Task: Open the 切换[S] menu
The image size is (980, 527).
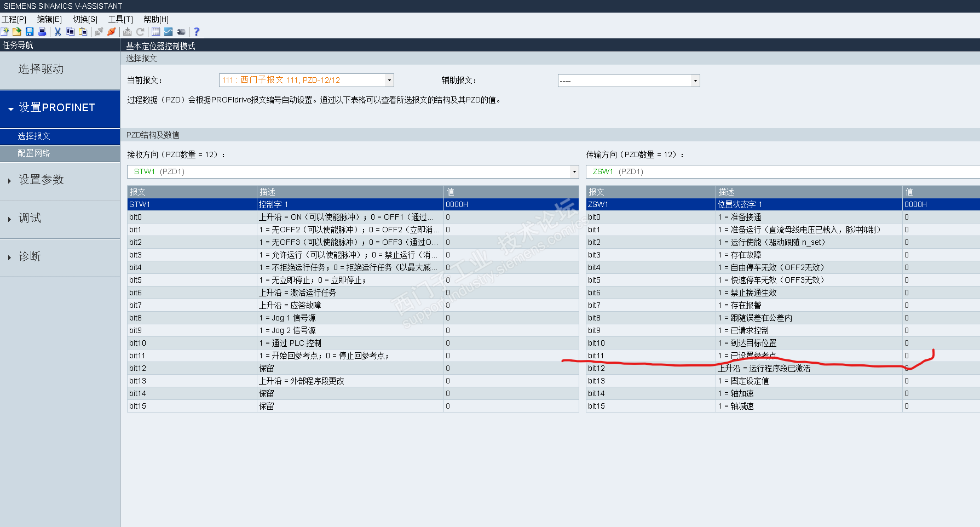Action: click(x=85, y=19)
